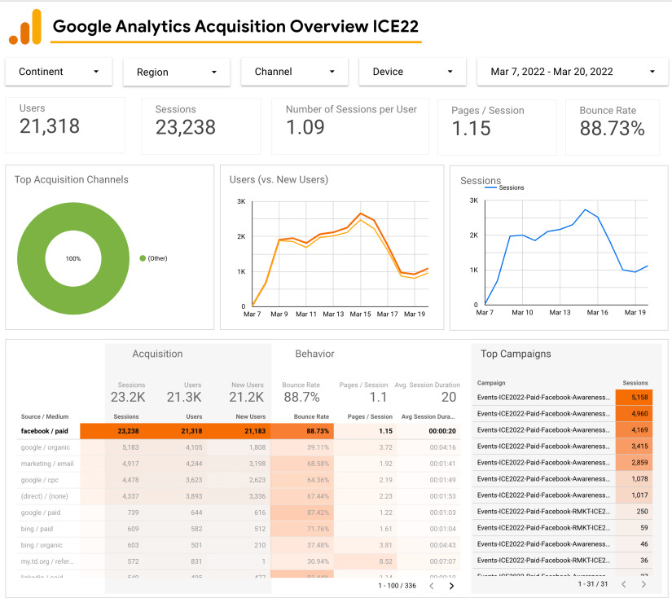This screenshot has height=616, width=672.
Task: Select the google / organic row
Action: pyautogui.click(x=46, y=447)
